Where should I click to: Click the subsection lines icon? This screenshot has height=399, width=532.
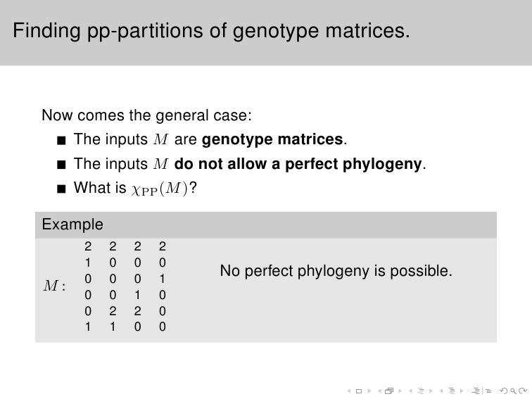421,391
